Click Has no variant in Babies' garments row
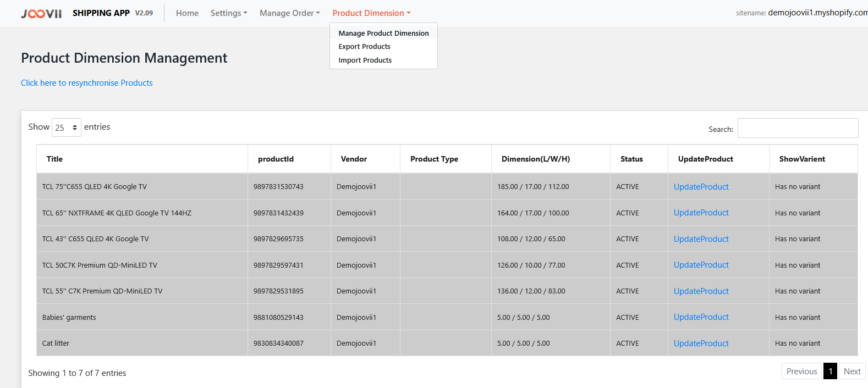868x388 pixels. pos(798,318)
